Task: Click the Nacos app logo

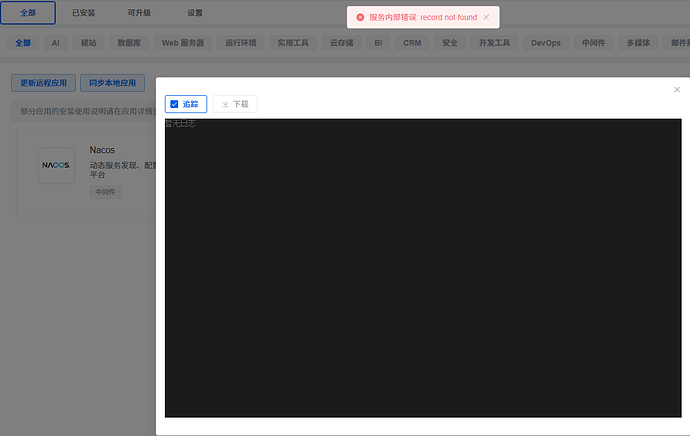Action: 56,165
